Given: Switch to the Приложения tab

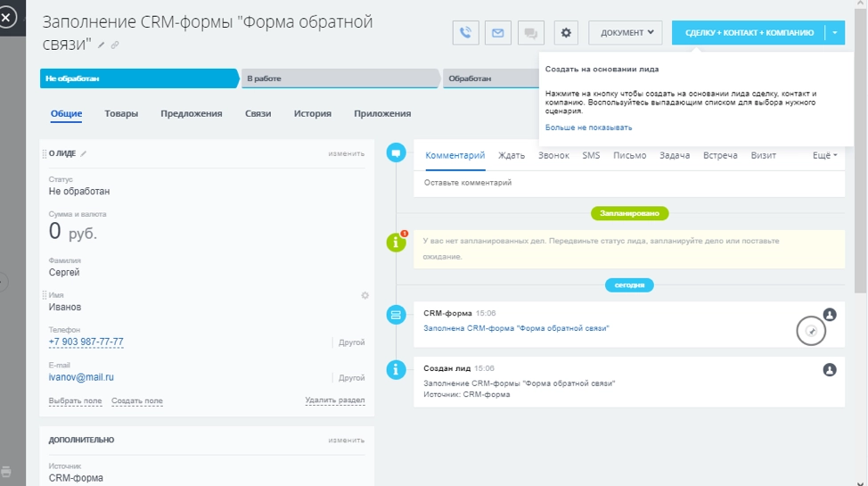Looking at the screenshot, I should click(x=382, y=113).
